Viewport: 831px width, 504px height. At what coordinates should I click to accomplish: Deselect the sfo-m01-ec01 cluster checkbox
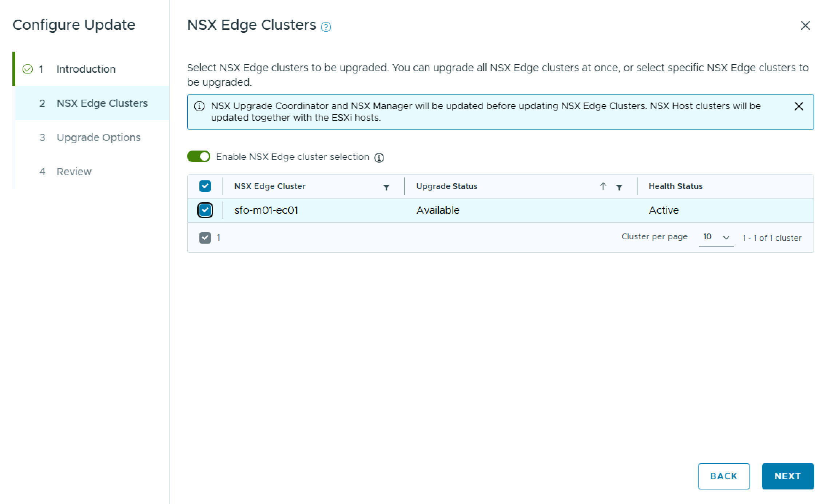point(205,210)
